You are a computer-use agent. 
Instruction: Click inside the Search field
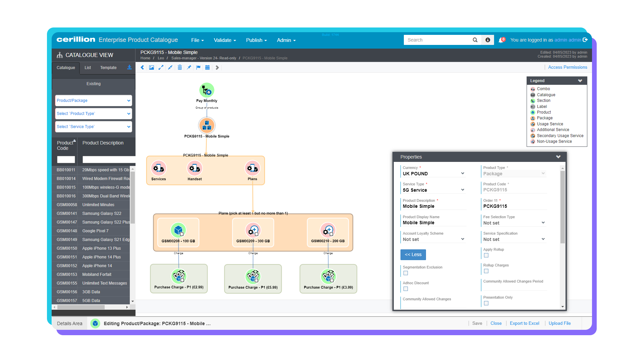436,40
